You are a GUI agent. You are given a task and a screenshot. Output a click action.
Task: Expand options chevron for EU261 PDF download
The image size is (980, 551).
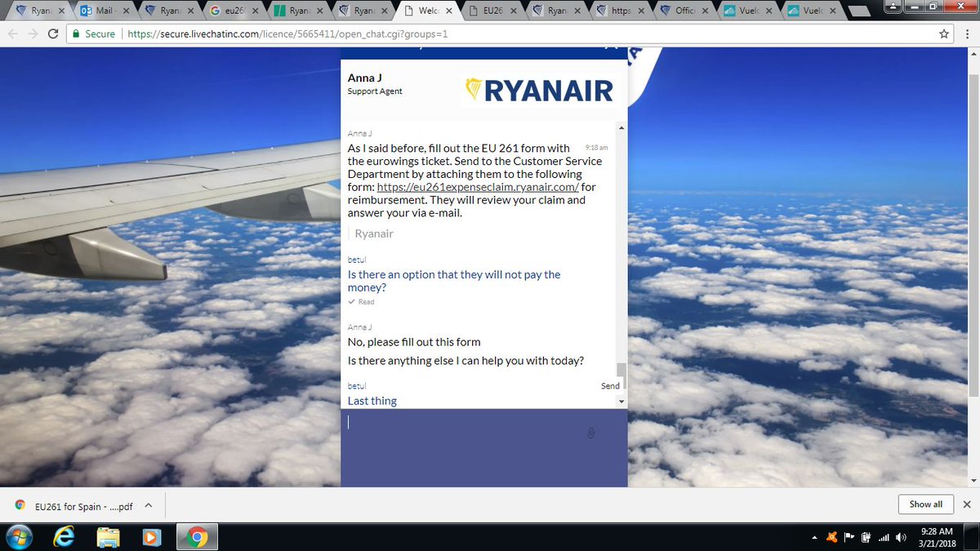(148, 505)
